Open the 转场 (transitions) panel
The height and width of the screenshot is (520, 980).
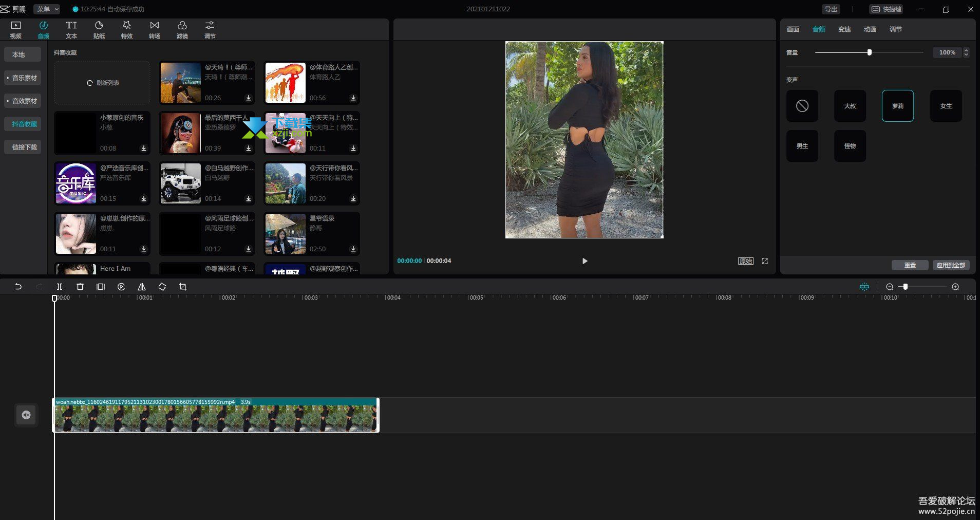[155, 30]
